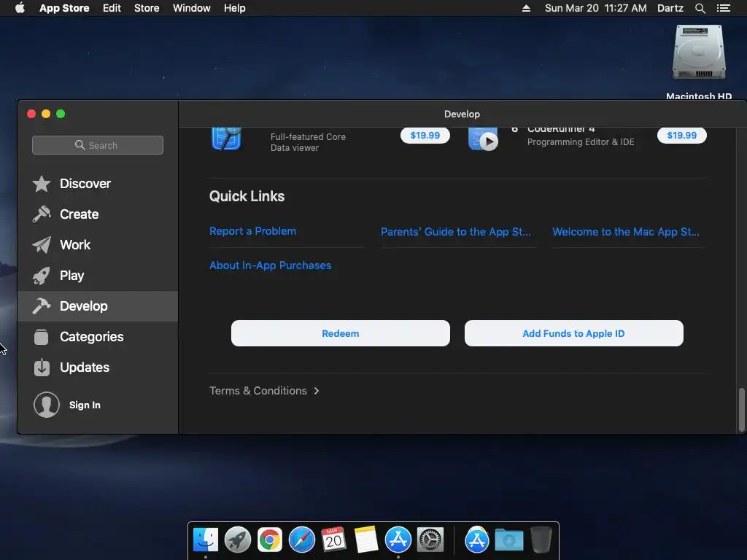
Task: Open the App Store menu
Action: [64, 8]
